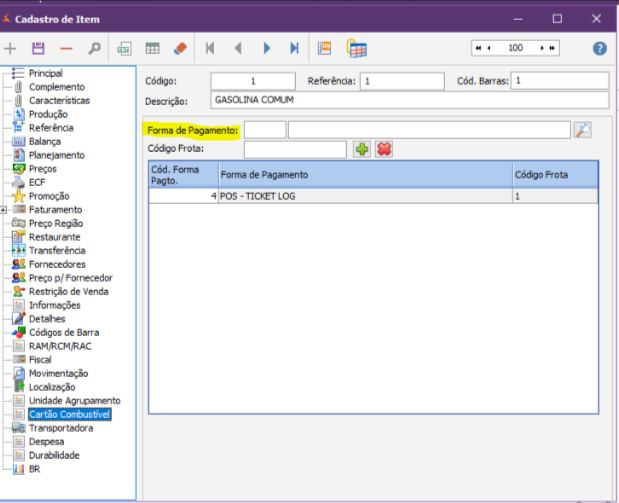Click Cód. Forma Pagto. column header
Image resolution: width=619 pixels, height=503 pixels.
click(184, 175)
